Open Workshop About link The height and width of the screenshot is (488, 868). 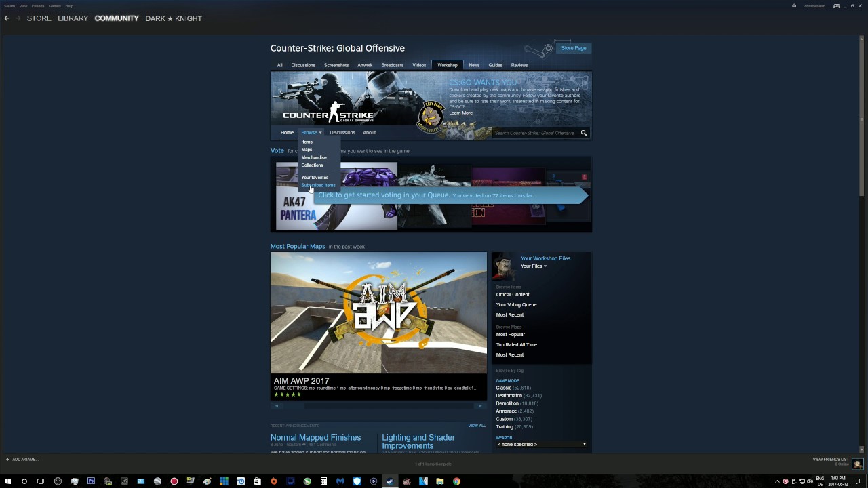click(369, 133)
